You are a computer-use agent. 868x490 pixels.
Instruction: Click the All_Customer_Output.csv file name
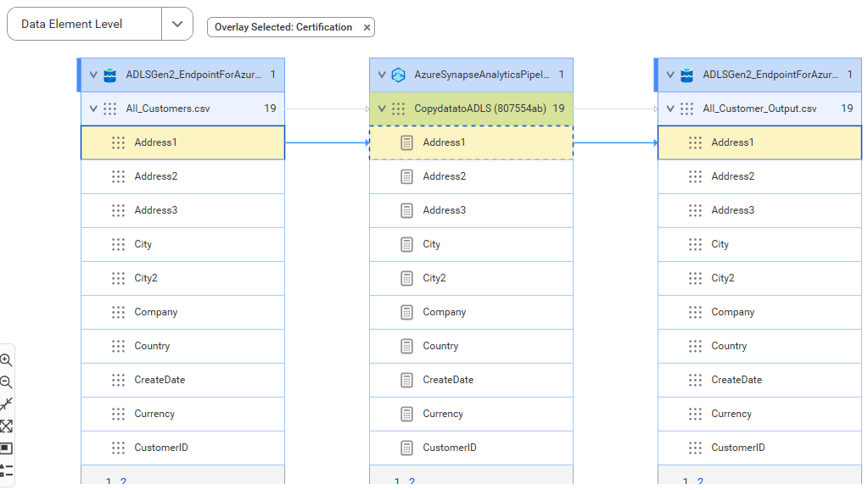(759, 109)
